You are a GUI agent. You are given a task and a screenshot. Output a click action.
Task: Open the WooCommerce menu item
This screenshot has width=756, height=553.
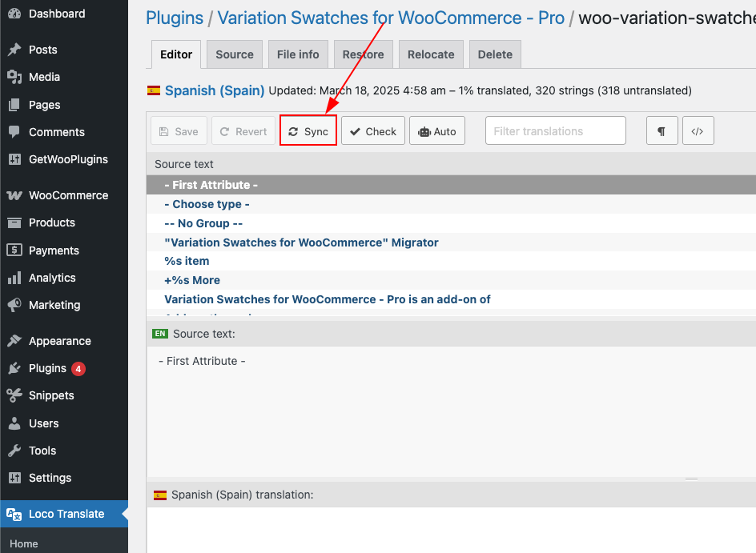click(x=64, y=195)
